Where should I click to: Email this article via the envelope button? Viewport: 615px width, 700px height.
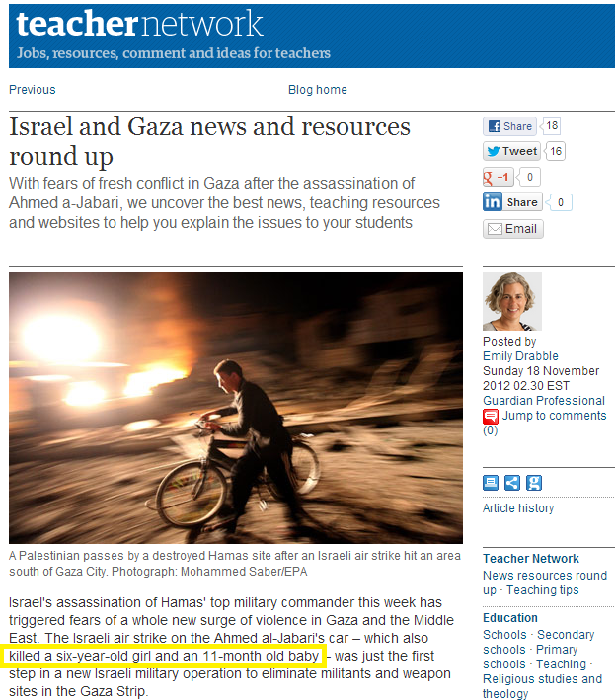click(512, 229)
